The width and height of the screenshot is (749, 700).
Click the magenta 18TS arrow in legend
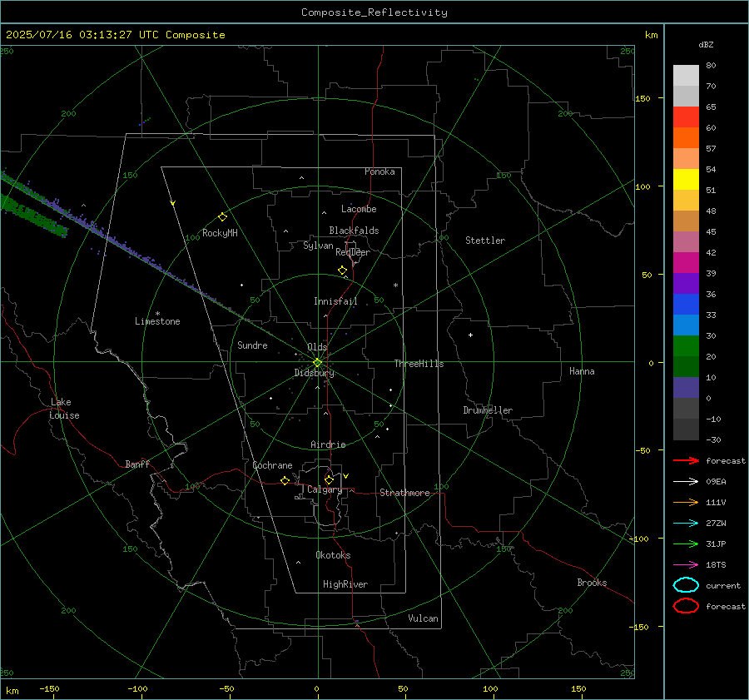[686, 565]
